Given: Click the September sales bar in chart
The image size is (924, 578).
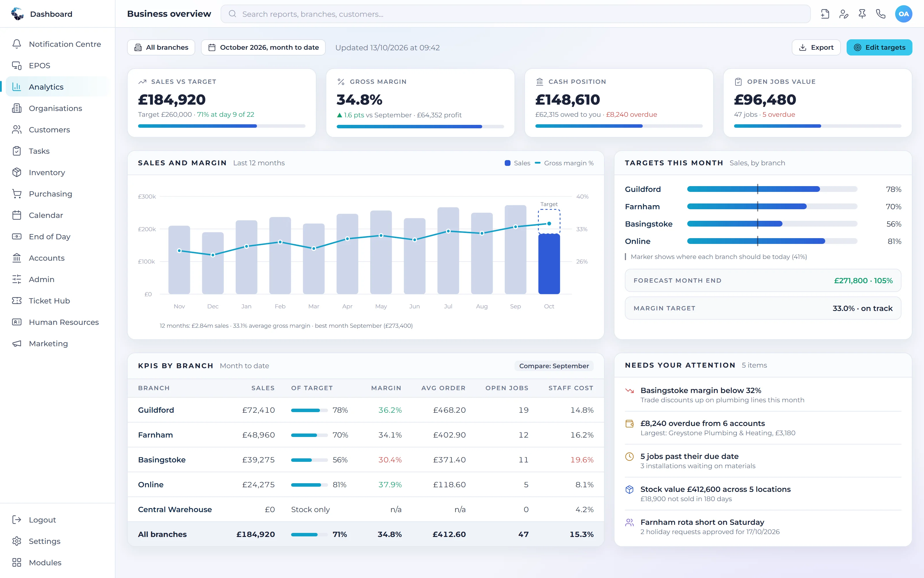Looking at the screenshot, I should (x=515, y=250).
